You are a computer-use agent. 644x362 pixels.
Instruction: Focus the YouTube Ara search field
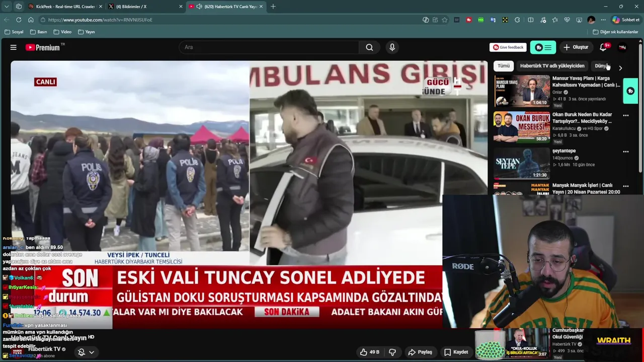269,47
